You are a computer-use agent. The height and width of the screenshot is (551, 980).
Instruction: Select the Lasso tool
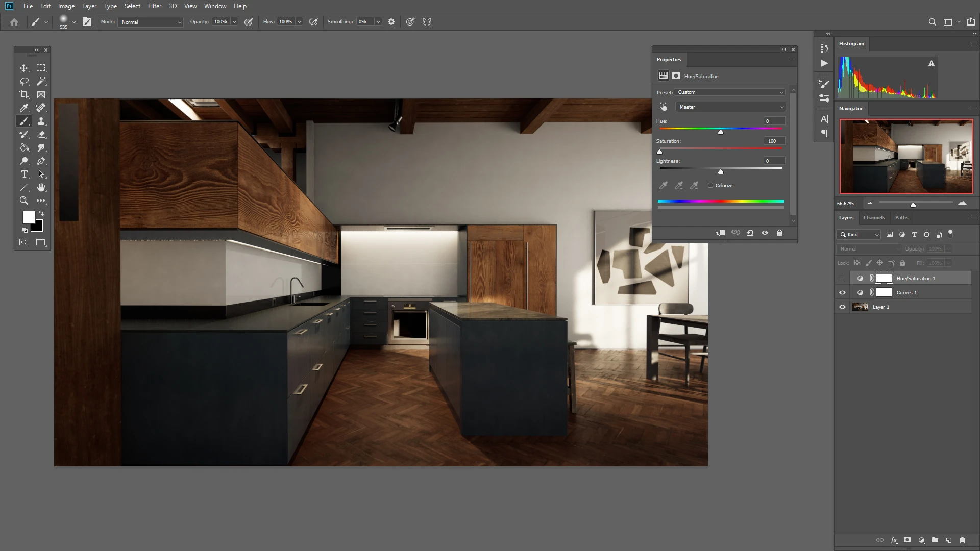[x=24, y=81]
